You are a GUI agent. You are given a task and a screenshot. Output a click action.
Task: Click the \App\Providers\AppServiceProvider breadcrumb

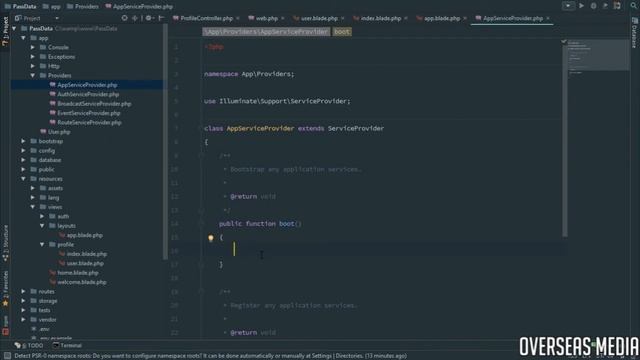pos(266,32)
